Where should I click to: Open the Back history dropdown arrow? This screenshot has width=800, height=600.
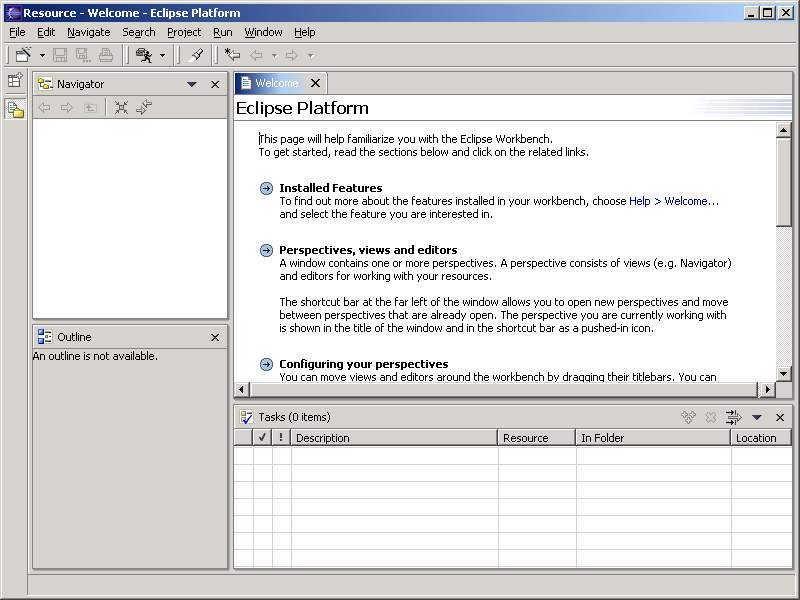pyautogui.click(x=274, y=55)
